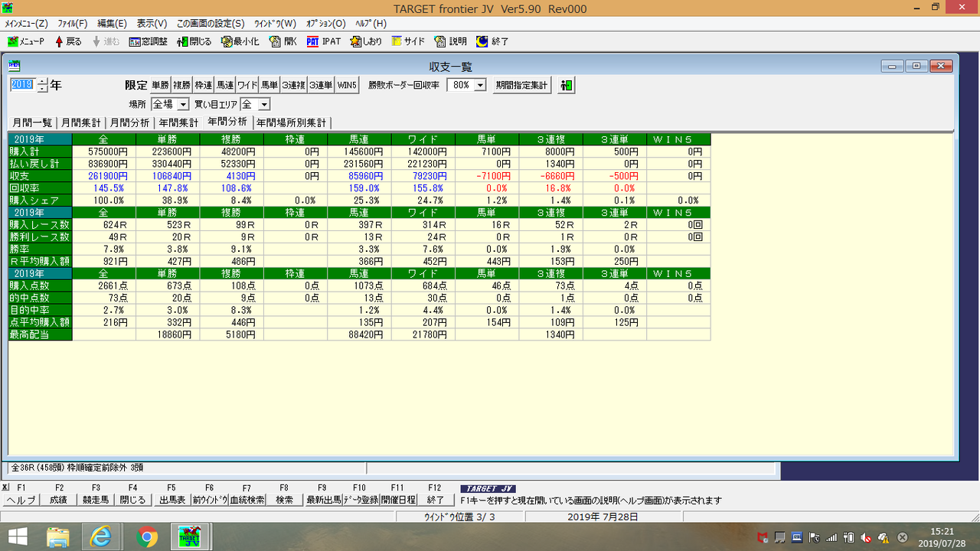The height and width of the screenshot is (551, 980).
Task: Decrease year with the down spinner arrow
Action: coord(42,89)
